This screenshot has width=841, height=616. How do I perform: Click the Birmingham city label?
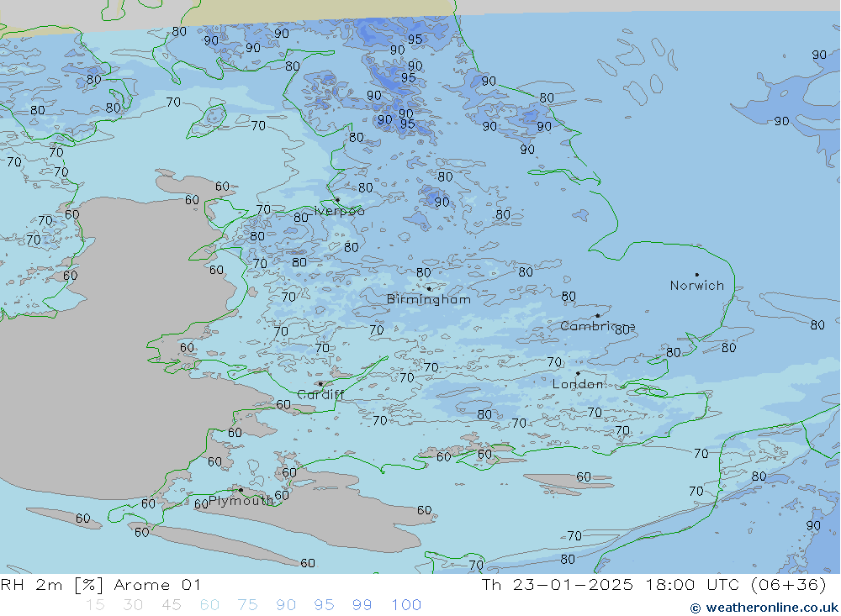[x=429, y=300]
